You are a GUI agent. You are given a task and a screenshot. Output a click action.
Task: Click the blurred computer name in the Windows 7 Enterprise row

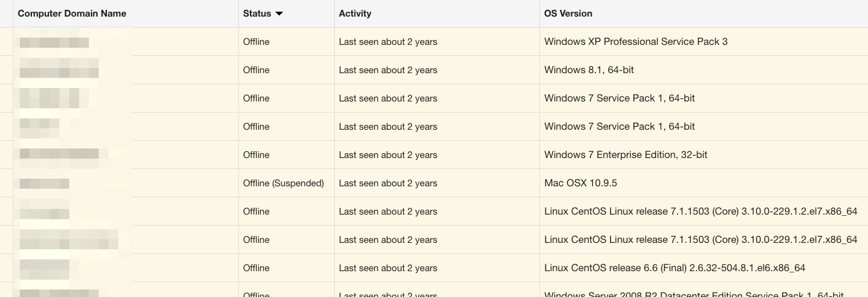click(59, 154)
